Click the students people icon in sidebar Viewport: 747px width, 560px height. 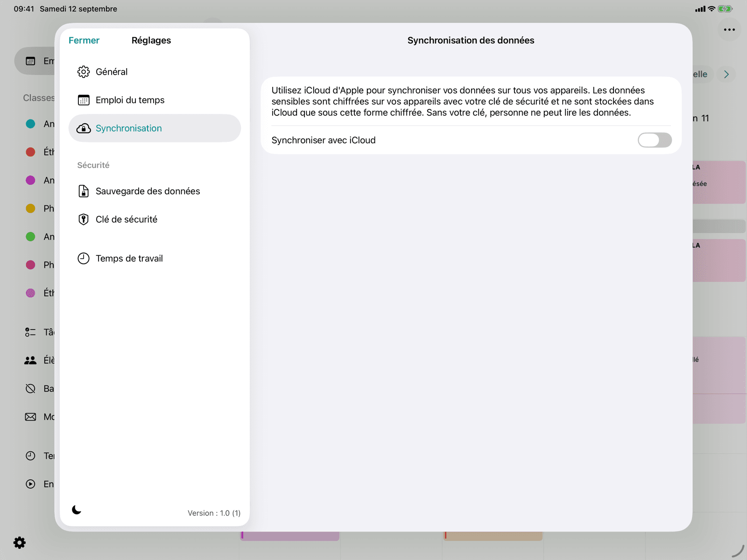coord(30,360)
